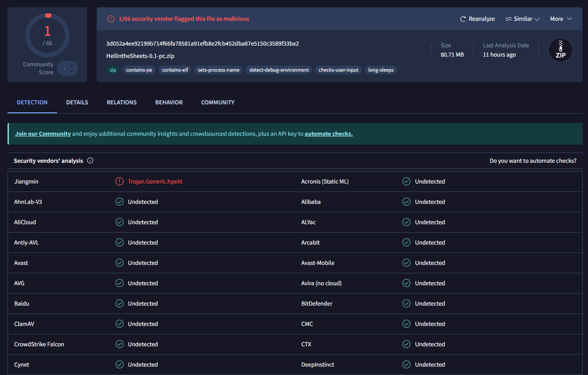Click AhnLab-V3 undetected checkmark icon
The image size is (588, 375).
[x=120, y=202]
